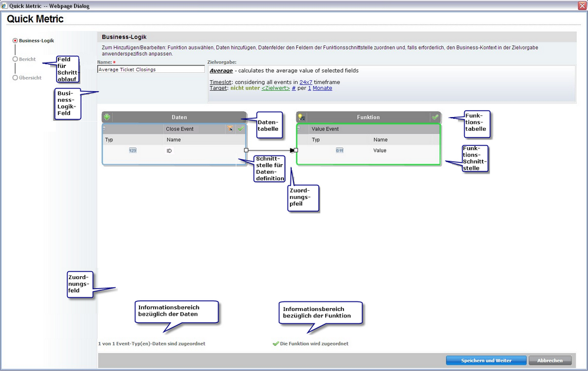Select the Bericht step radio button

coord(15,59)
